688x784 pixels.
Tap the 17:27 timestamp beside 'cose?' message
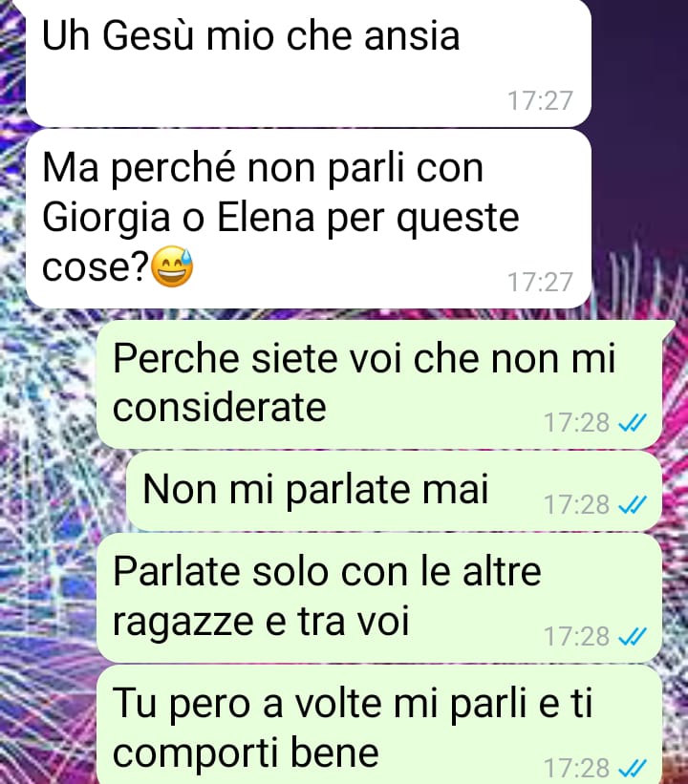[540, 283]
